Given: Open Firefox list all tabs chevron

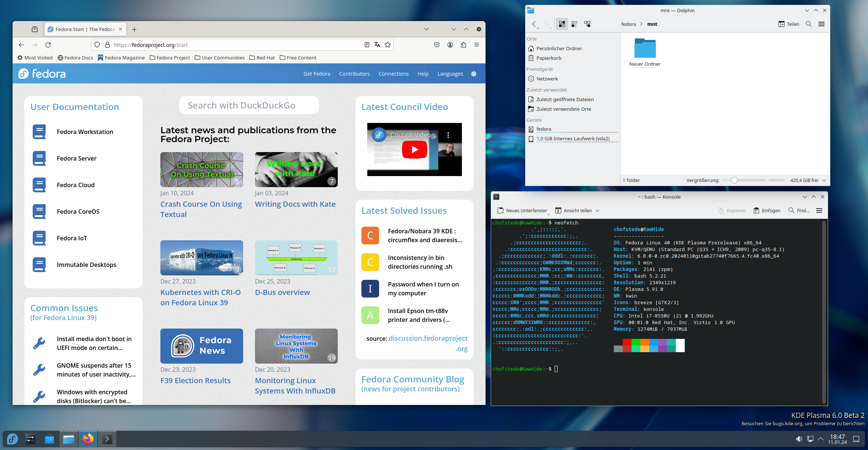Looking at the screenshot, I should click(x=426, y=29).
